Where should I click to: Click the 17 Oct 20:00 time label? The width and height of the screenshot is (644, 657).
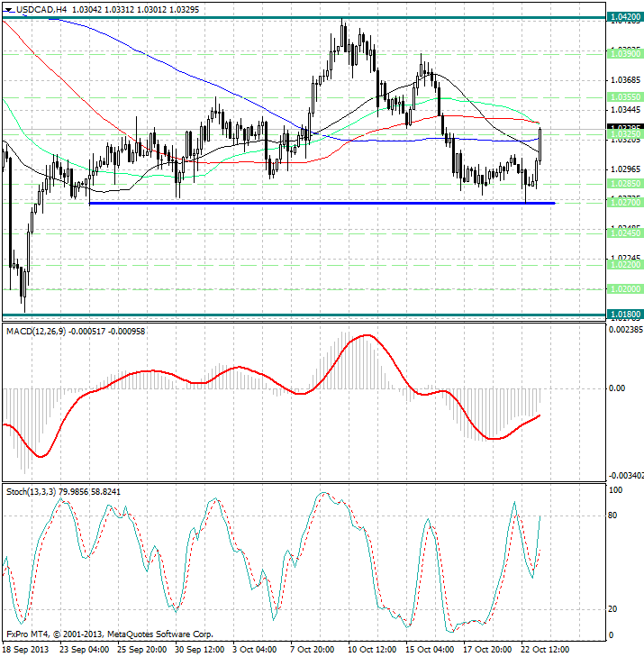[x=487, y=650]
